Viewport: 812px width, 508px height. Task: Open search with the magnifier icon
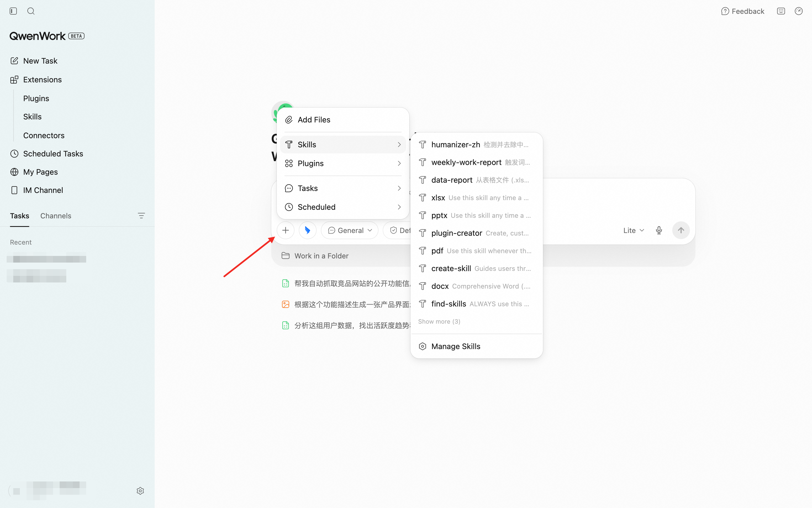31,11
